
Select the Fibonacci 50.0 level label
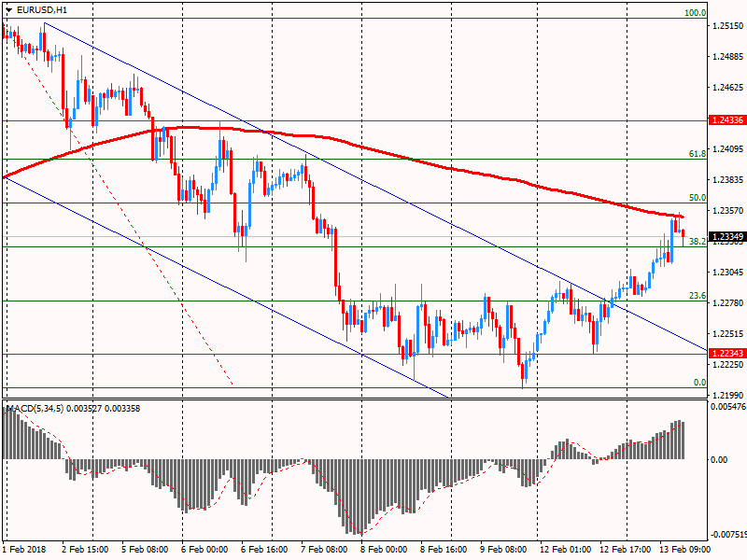(x=698, y=198)
